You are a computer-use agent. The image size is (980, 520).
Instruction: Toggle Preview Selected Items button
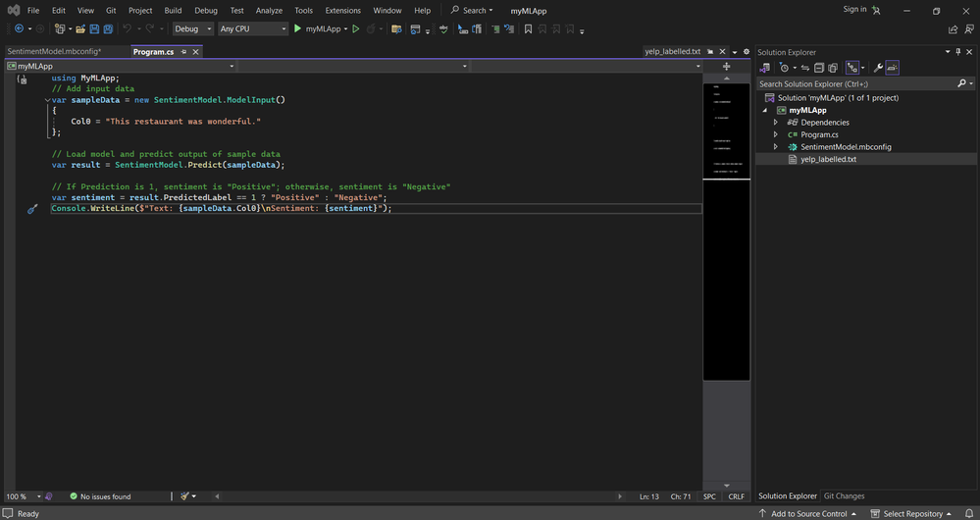[893, 68]
